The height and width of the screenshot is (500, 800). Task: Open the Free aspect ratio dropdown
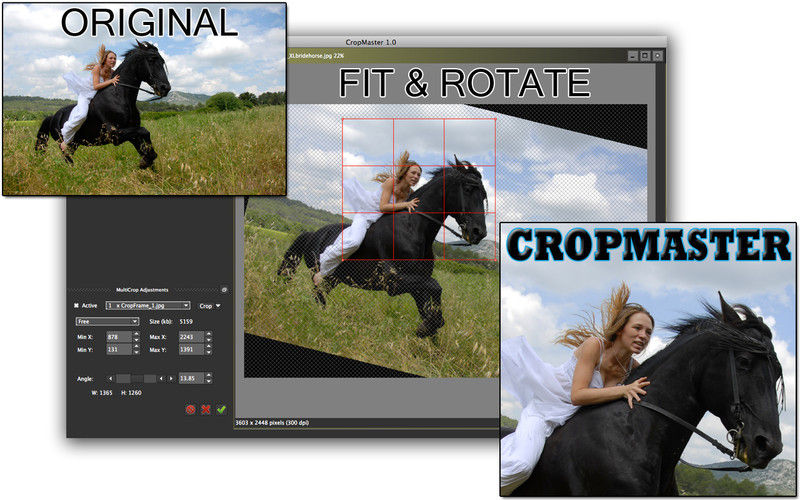(107, 321)
